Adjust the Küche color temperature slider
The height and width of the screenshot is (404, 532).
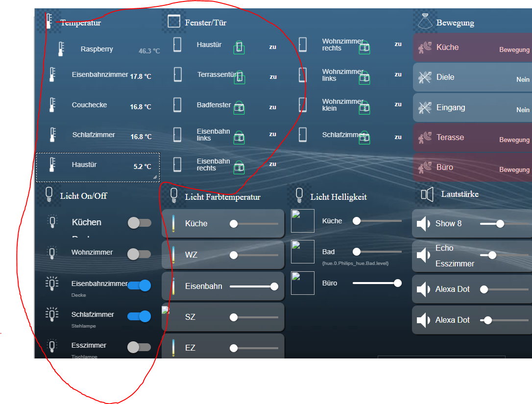coord(254,224)
